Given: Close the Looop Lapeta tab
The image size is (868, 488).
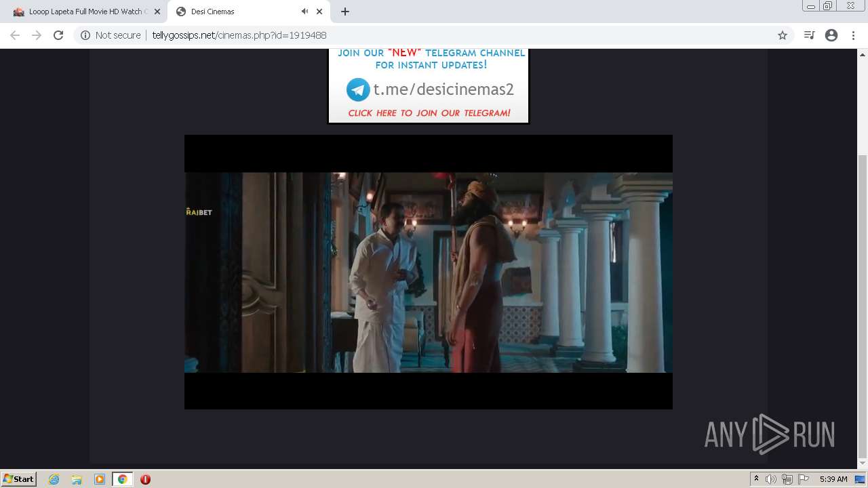Looking at the screenshot, I should tap(157, 12).
